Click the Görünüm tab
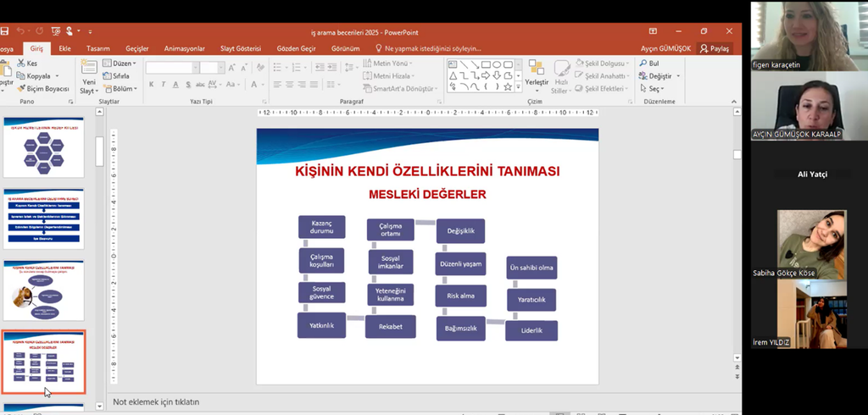Viewport: 868px width, 415px height. pyautogui.click(x=346, y=48)
